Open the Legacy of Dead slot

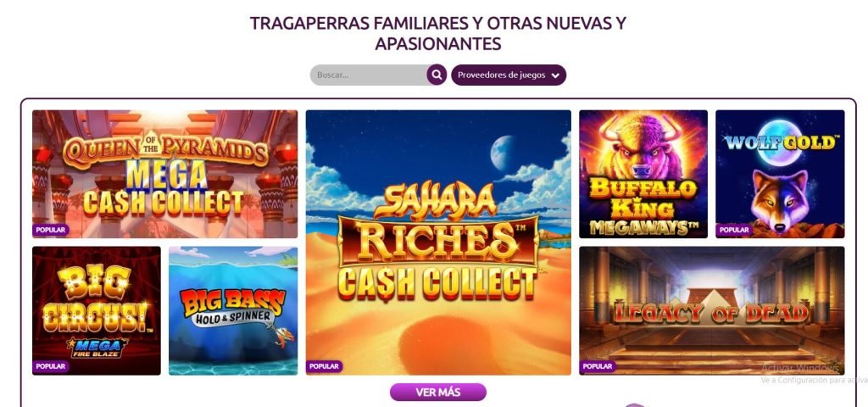pyautogui.click(x=712, y=310)
